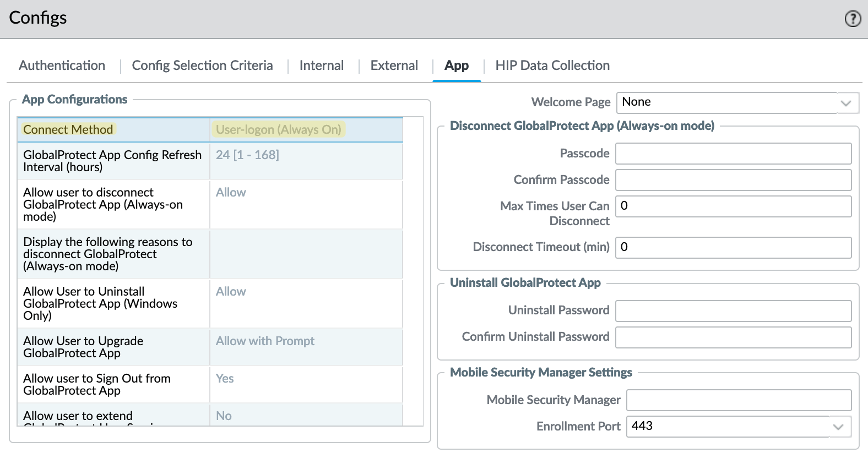Edit Max Times User Can Disconnect value

734,206
